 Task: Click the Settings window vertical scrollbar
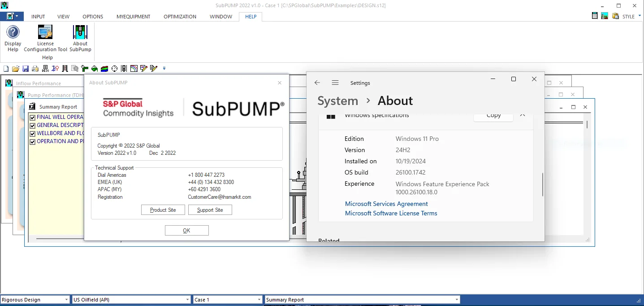click(543, 184)
